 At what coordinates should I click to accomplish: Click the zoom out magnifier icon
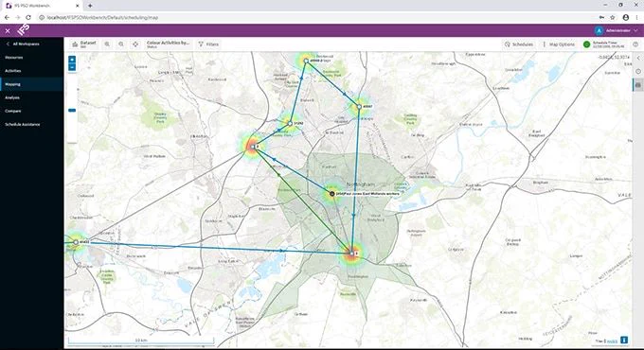pos(121,44)
